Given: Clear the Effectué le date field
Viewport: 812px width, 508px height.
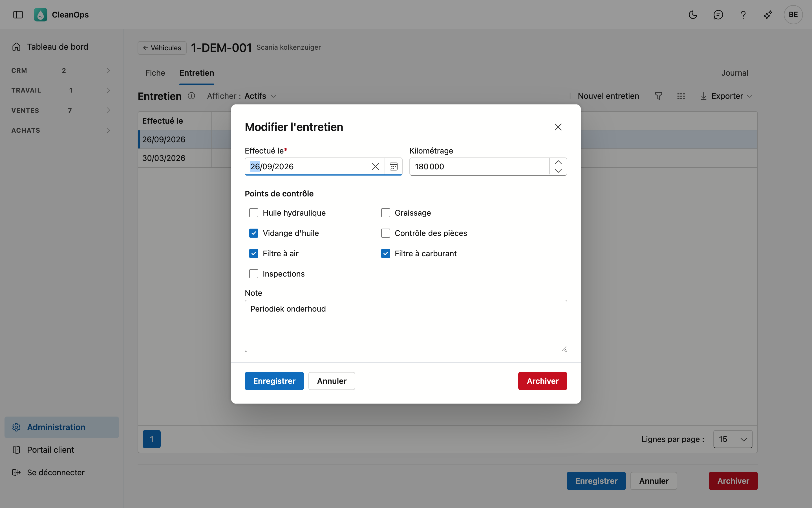Looking at the screenshot, I should pyautogui.click(x=376, y=167).
